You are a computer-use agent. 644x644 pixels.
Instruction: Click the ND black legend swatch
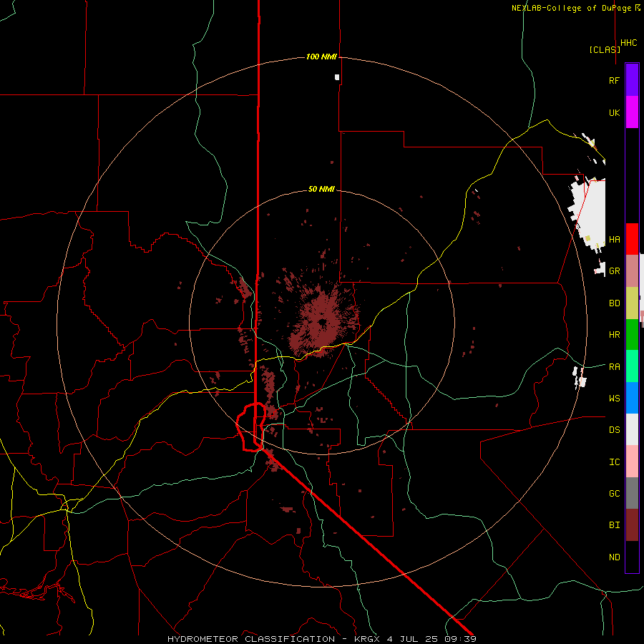pos(632,557)
